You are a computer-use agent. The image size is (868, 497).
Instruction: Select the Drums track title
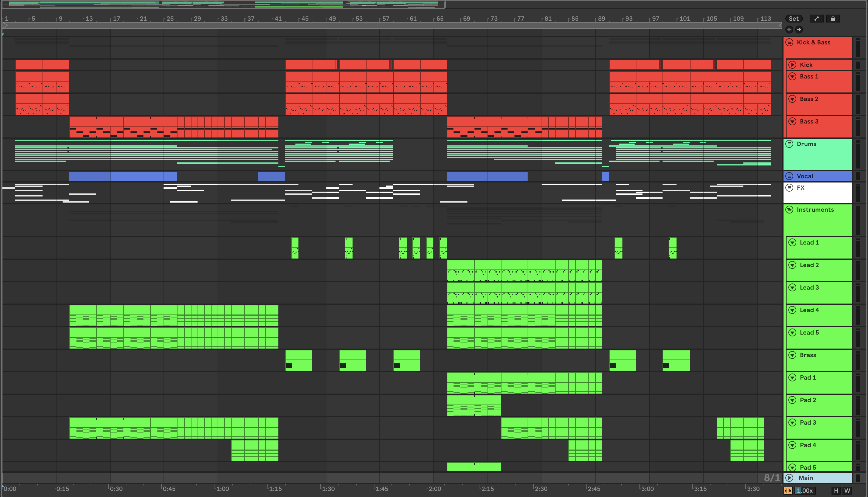pos(807,144)
